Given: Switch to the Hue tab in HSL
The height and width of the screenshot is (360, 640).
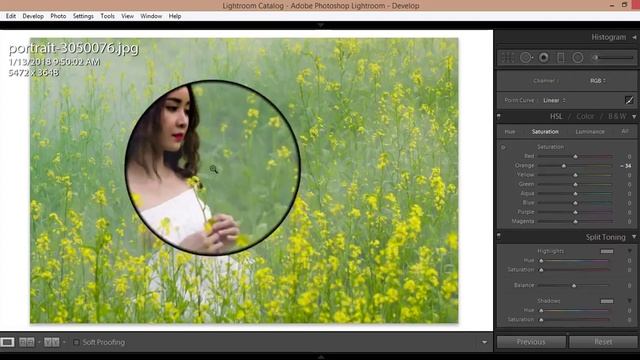Looking at the screenshot, I should (x=510, y=132).
